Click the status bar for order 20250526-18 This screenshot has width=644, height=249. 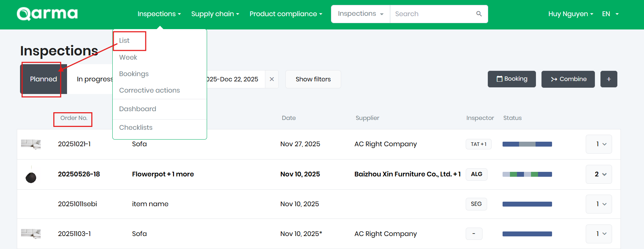(527, 174)
